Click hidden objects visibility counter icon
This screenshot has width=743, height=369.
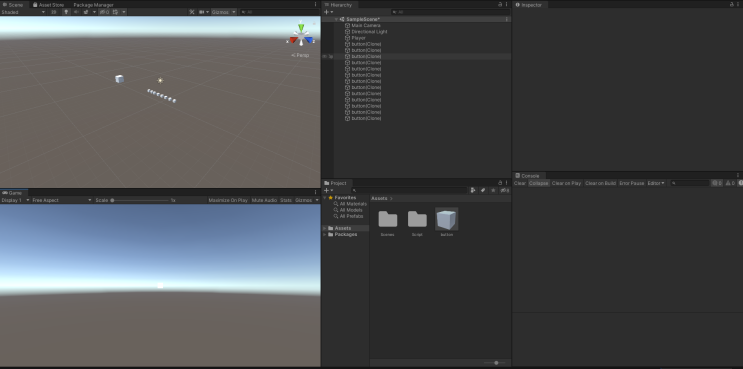click(x=104, y=12)
